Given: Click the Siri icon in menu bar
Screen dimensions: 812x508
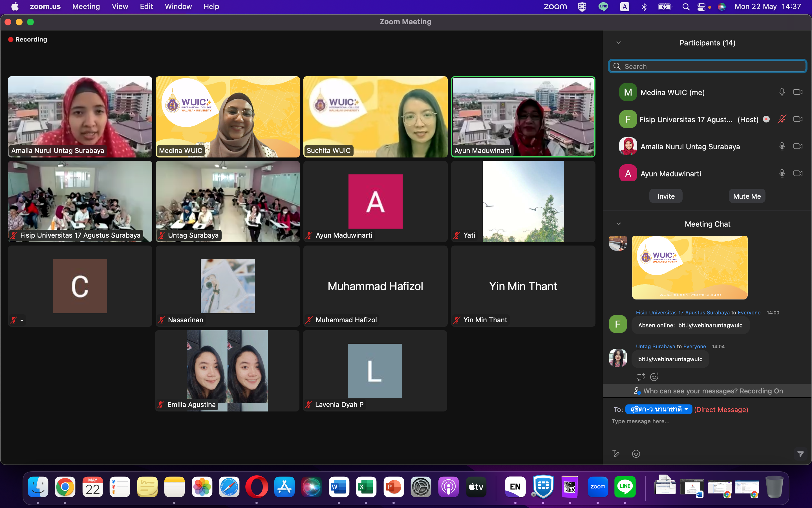Looking at the screenshot, I should click(722, 6).
